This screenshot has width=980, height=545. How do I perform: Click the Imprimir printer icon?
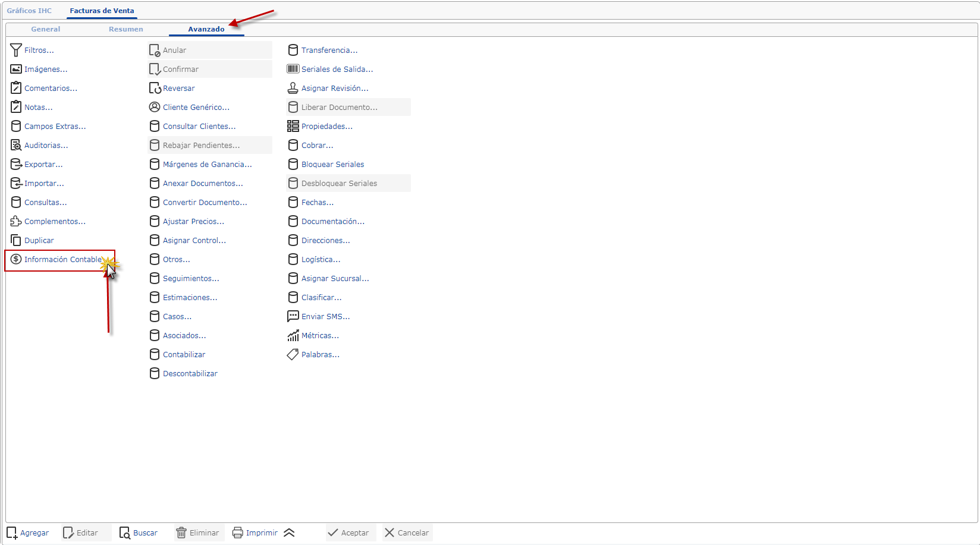click(x=238, y=533)
